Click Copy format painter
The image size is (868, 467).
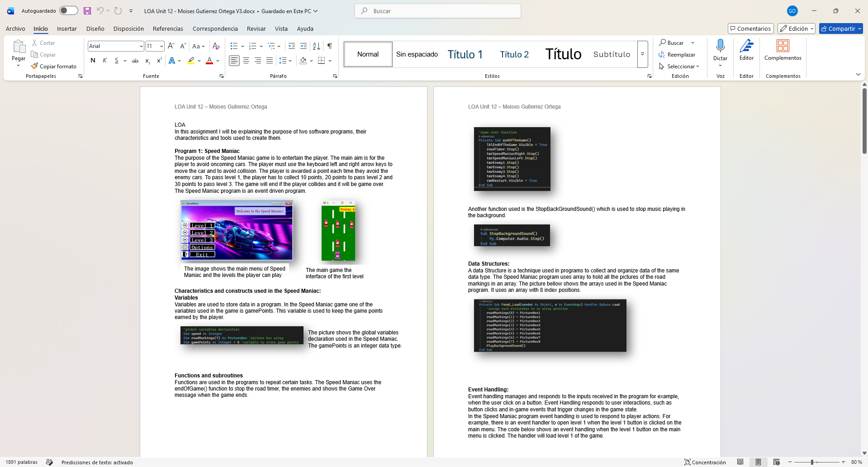[x=54, y=66]
